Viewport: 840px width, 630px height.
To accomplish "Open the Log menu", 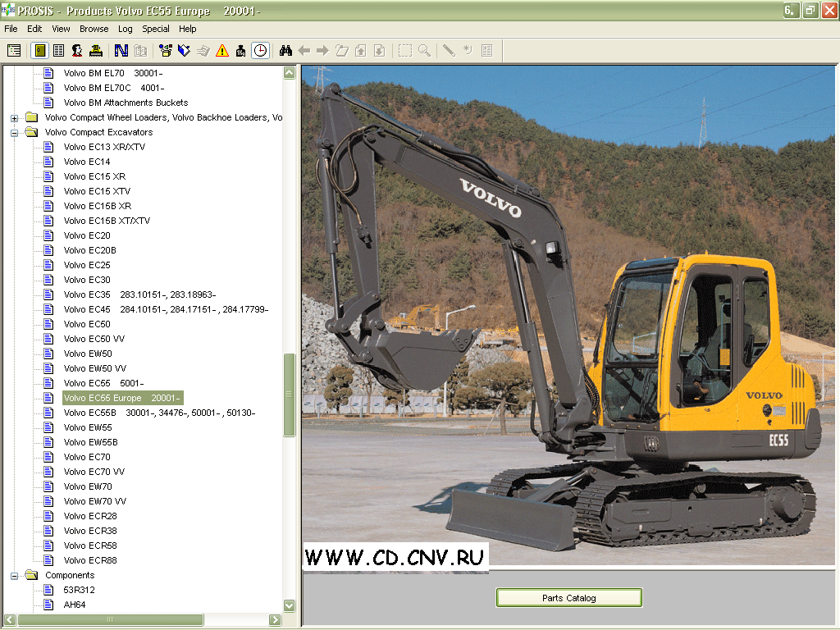I will click(x=125, y=29).
